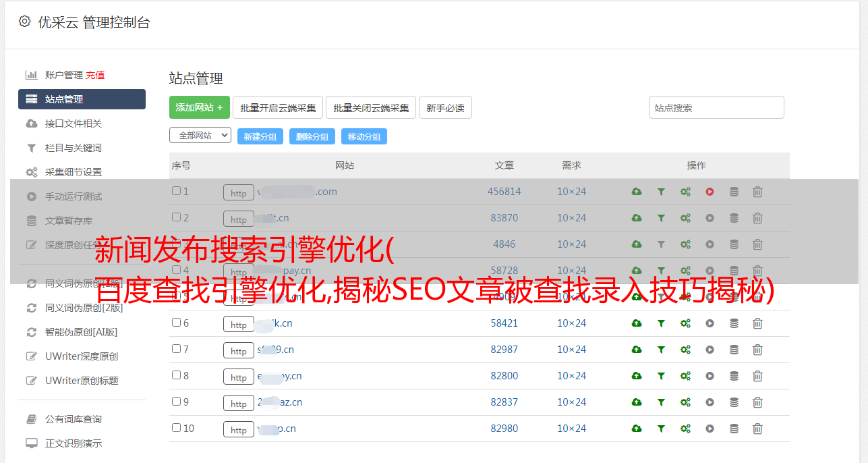This screenshot has height=463, width=868.
Task: Click trash icon in row 83870
Action: (x=757, y=218)
